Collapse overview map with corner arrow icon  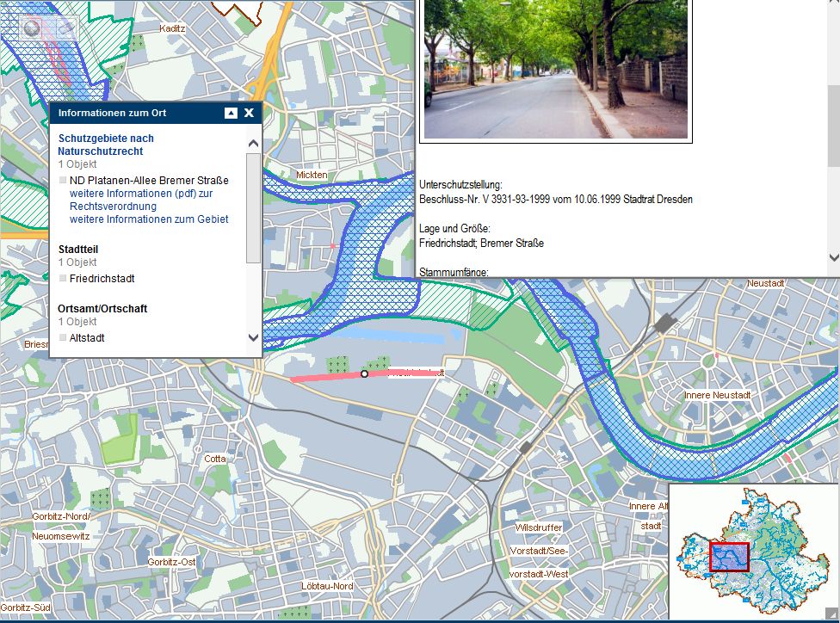pyautogui.click(x=832, y=614)
